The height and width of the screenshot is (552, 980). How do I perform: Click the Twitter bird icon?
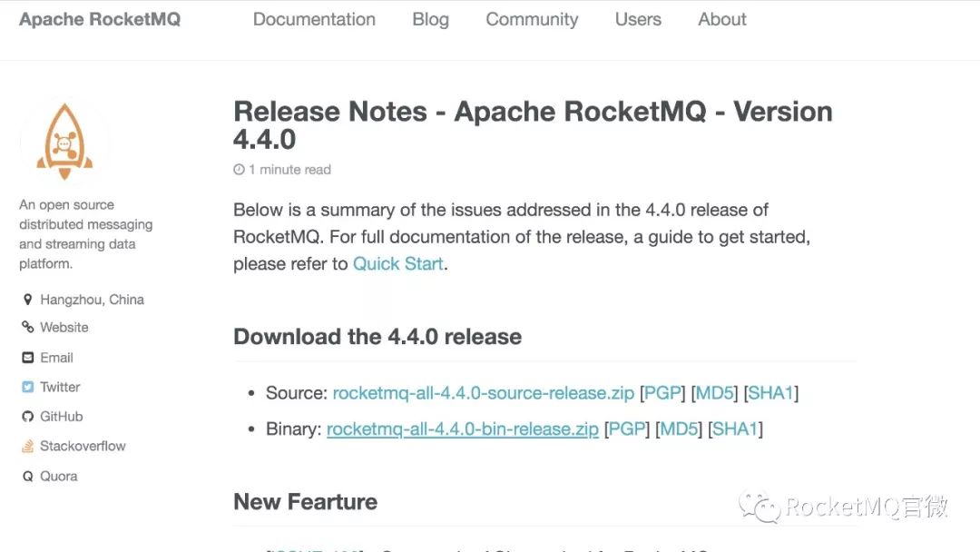27,387
